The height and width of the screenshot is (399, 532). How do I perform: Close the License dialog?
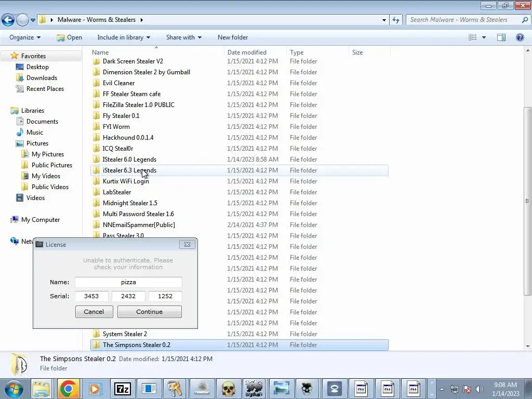tap(187, 244)
